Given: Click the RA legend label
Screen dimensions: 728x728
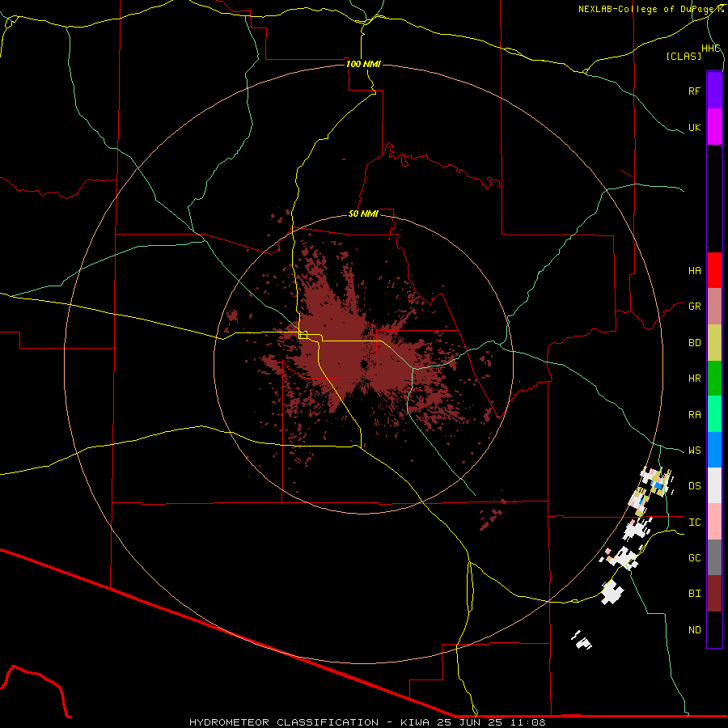Looking at the screenshot, I should point(694,415).
